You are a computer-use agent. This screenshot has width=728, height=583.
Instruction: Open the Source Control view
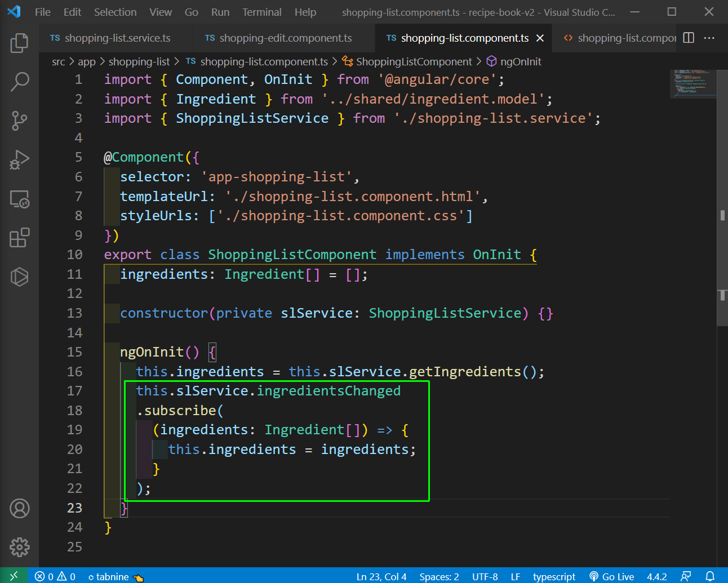(x=19, y=121)
